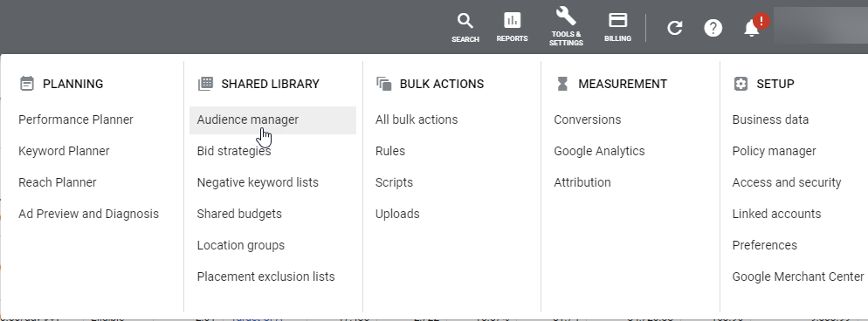The width and height of the screenshot is (868, 321).
Task: Open Performance Planner
Action: coord(76,120)
